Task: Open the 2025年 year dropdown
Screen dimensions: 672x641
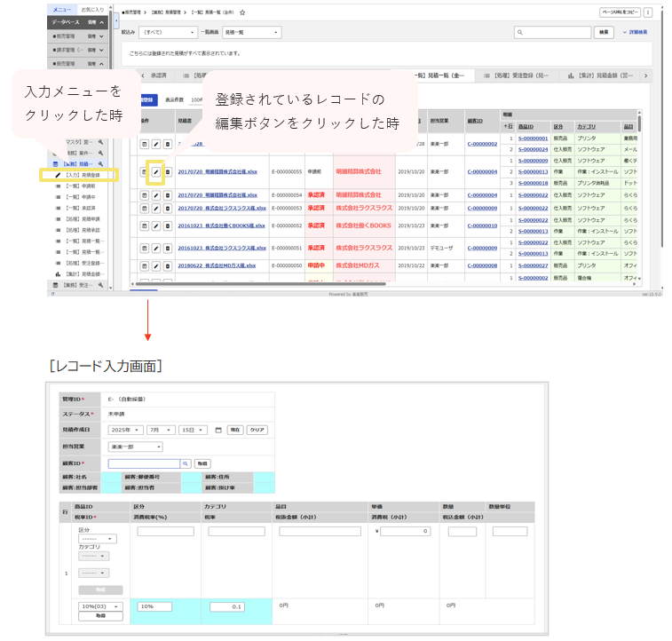Action: pyautogui.click(x=125, y=430)
